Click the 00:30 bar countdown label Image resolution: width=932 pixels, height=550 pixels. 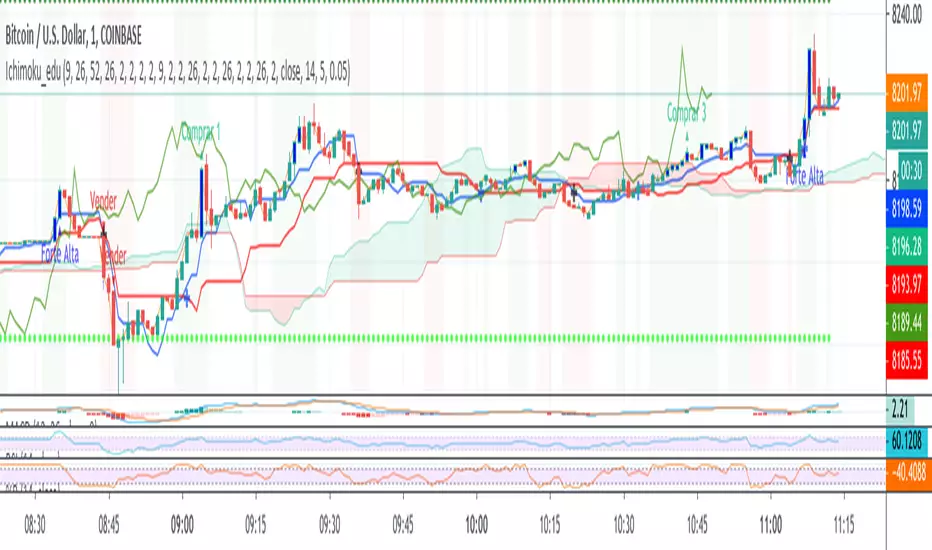tap(910, 171)
